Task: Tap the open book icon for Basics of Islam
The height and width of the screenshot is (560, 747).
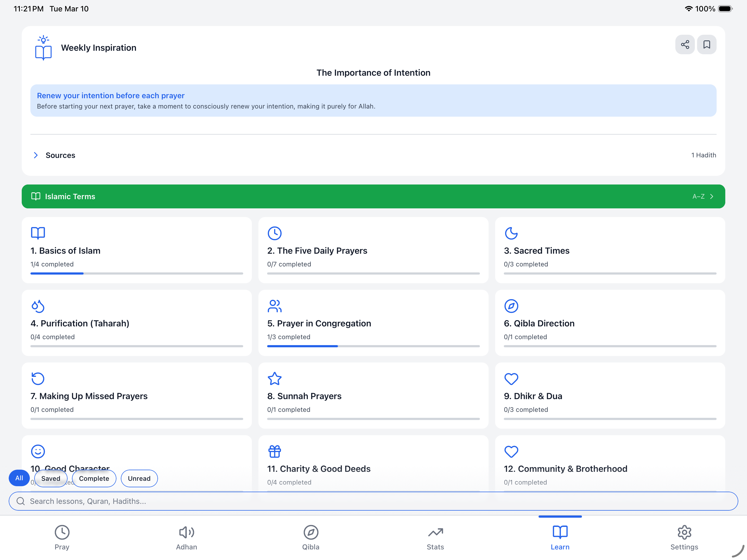Action: pyautogui.click(x=38, y=233)
